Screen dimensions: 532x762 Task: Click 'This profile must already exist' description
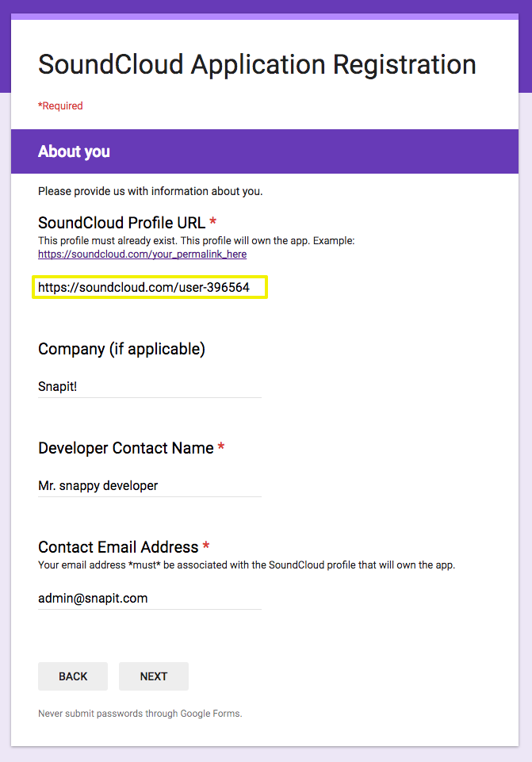click(197, 241)
